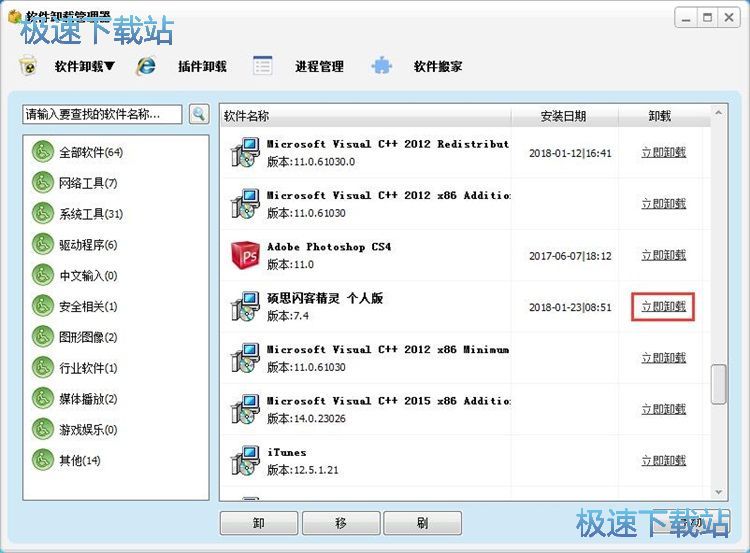The width and height of the screenshot is (750, 553).
Task: Select 游戏娱乐(0) category
Action: pyautogui.click(x=88, y=430)
